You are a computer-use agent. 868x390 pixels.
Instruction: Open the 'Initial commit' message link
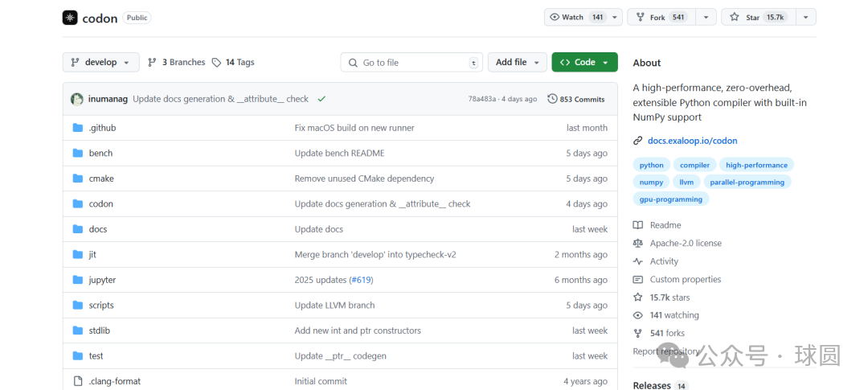pyautogui.click(x=321, y=382)
